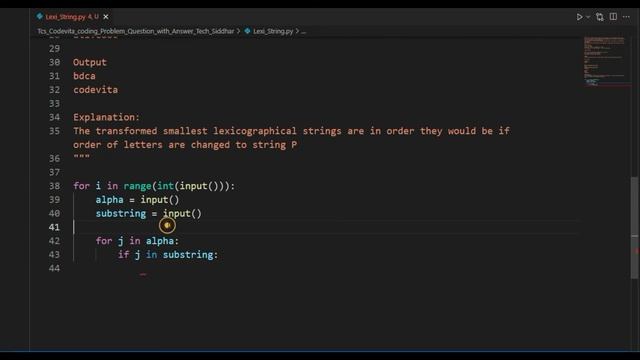Screen dimensions: 640x360
Task: Click 'for j in alpha:' on line 42
Action: (x=137, y=241)
